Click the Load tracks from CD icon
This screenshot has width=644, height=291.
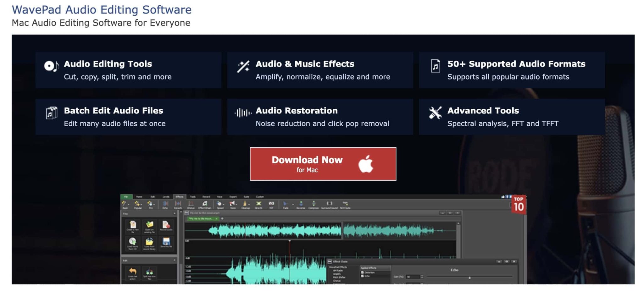click(133, 243)
